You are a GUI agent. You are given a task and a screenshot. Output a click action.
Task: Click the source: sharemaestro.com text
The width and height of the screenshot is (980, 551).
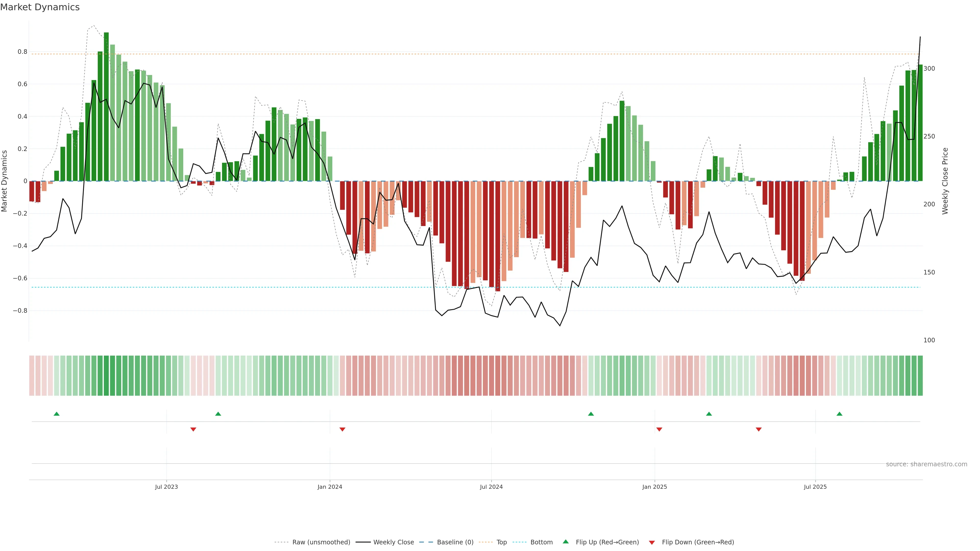click(x=926, y=464)
